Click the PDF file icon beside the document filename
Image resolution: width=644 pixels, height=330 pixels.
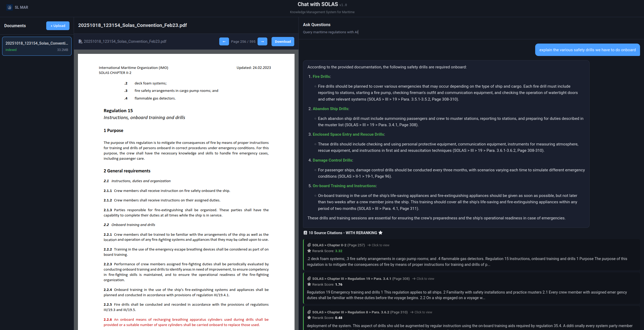(81, 41)
